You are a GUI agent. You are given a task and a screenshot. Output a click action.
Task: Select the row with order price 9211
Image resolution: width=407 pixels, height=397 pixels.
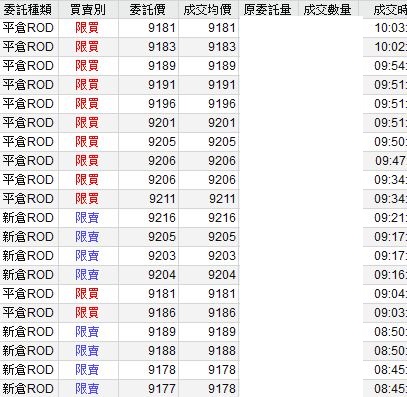point(203,199)
